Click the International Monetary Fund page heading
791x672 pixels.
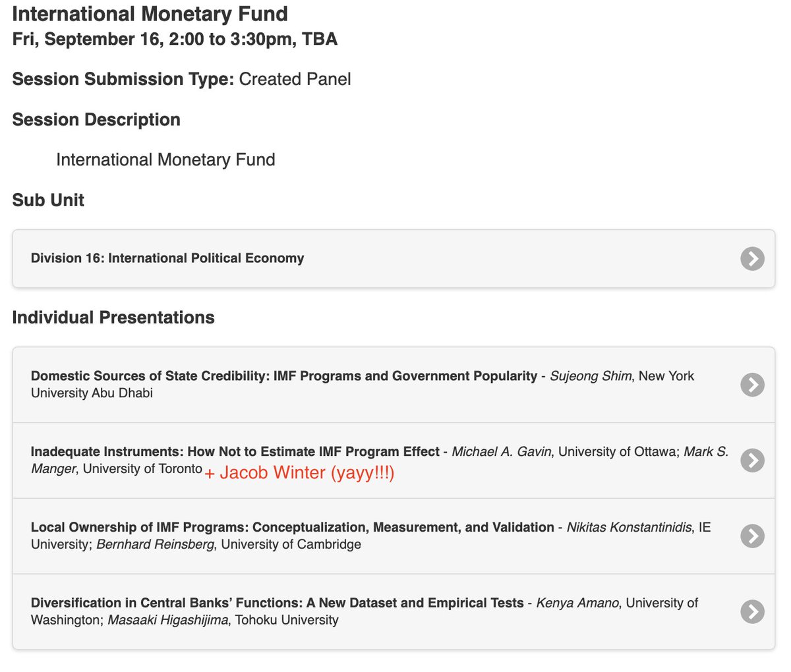(150, 14)
